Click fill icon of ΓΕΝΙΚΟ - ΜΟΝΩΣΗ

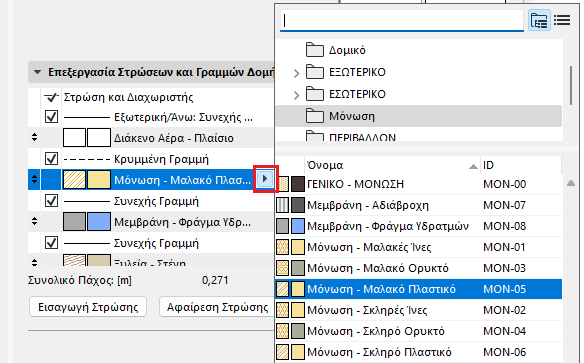coord(283,184)
